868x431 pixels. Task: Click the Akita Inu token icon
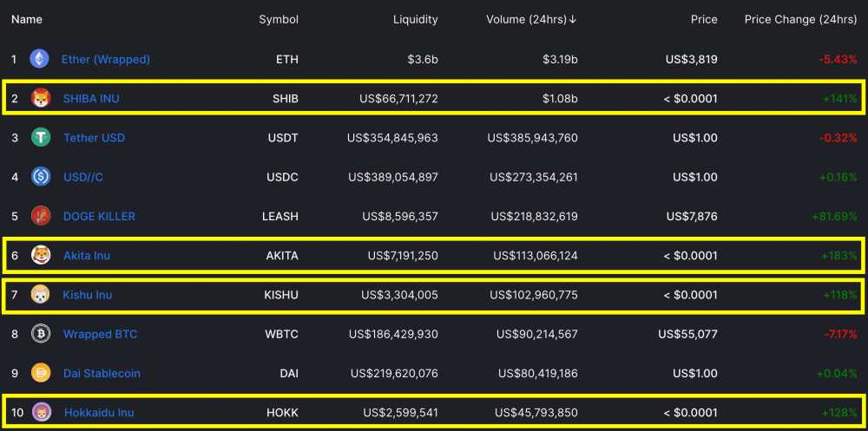[x=41, y=256]
